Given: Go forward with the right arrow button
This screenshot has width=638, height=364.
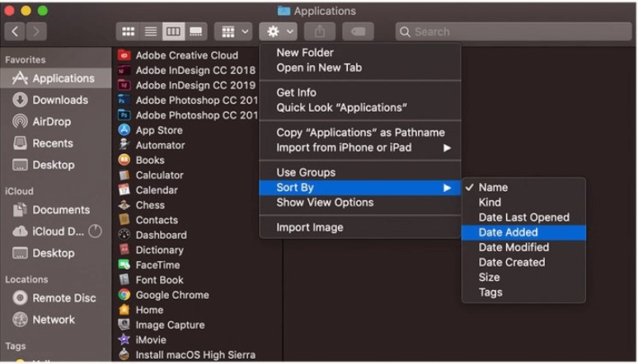Looking at the screenshot, I should [36, 32].
